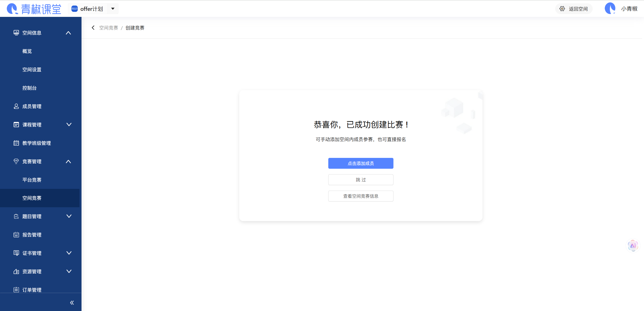This screenshot has height=311, width=644.
Task: Open the floating AI assistant
Action: coord(633,246)
